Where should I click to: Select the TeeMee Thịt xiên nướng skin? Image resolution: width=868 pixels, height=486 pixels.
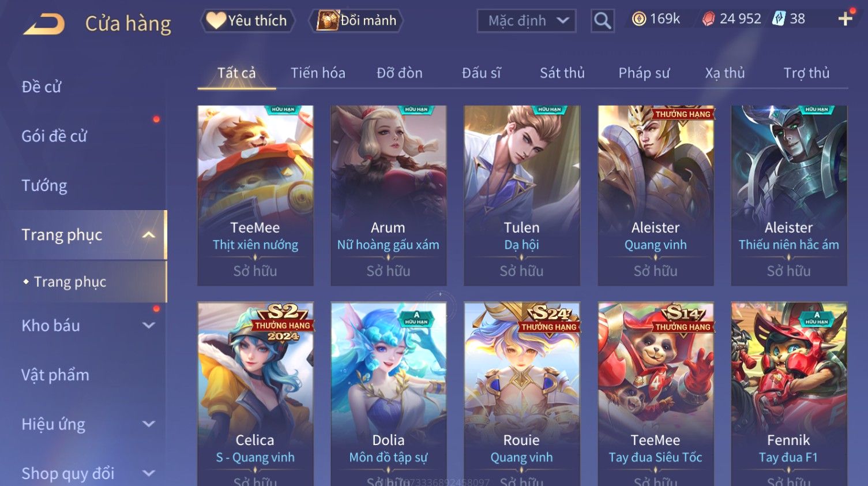pos(255,195)
